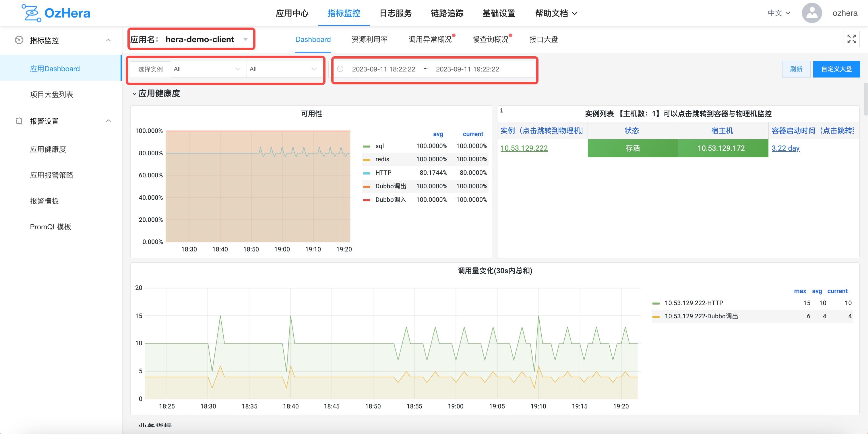Click the 报警设置 sidebar bell icon

pos(19,121)
